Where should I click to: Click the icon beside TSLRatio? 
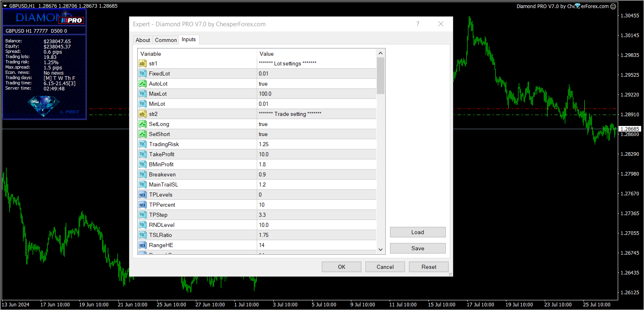click(x=143, y=235)
